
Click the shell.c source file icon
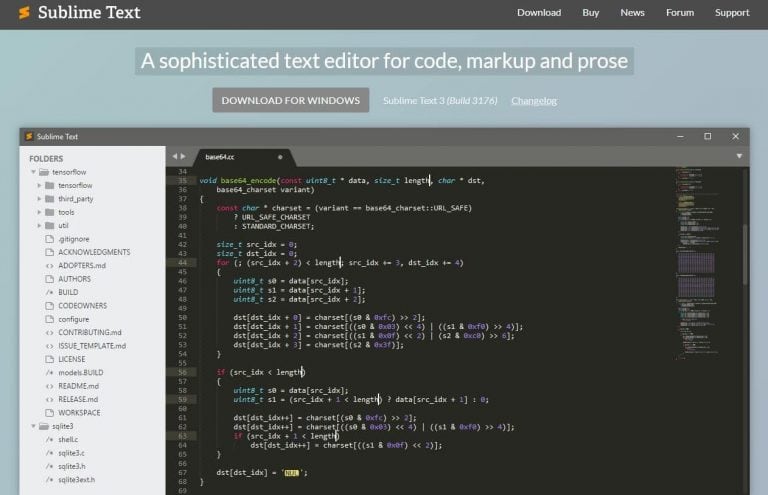[x=49, y=440]
